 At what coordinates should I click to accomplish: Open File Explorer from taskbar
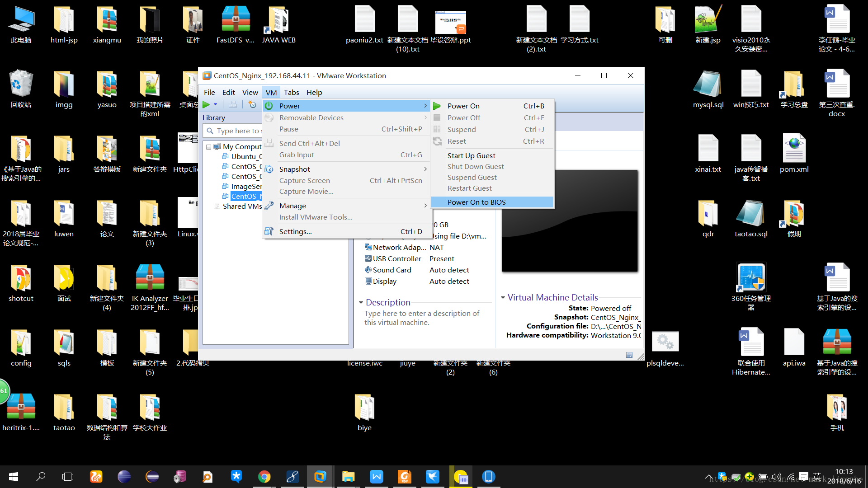point(349,477)
